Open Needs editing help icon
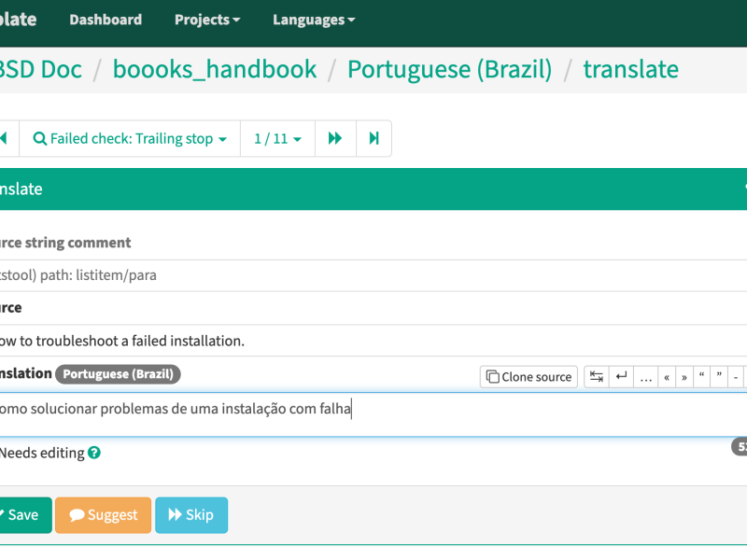Image resolution: width=747 pixels, height=560 pixels. [x=94, y=453]
